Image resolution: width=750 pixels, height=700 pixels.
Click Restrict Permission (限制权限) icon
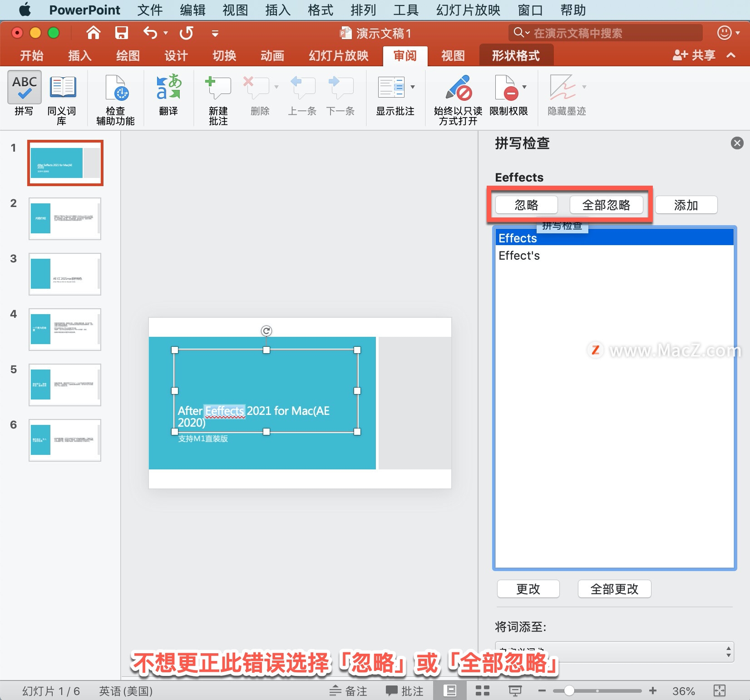(507, 87)
